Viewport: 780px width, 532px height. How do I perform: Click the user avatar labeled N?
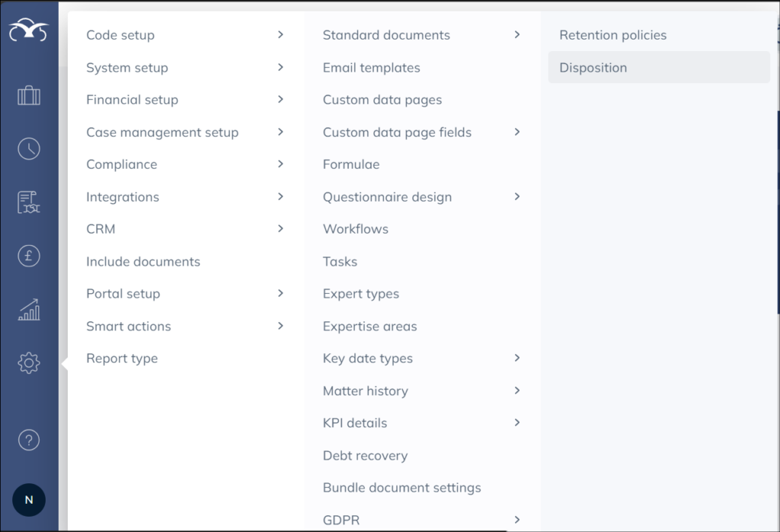coord(29,500)
